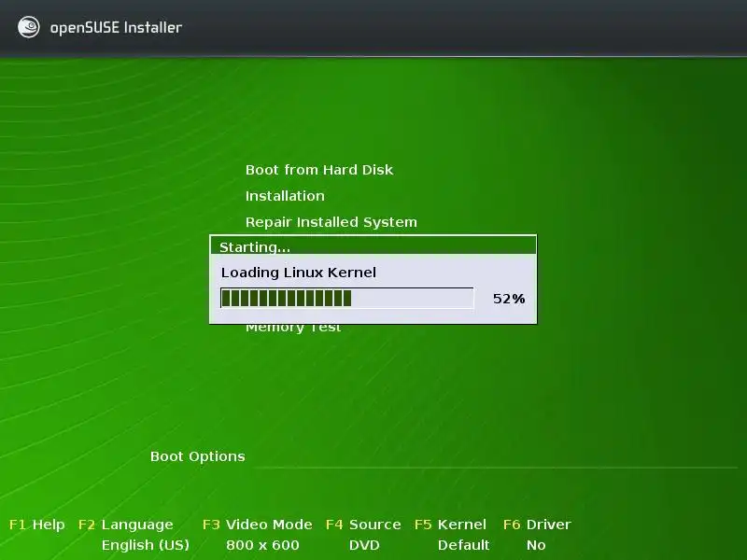Viewport: 747px width, 560px height.
Task: Open the F5 Kernel options
Action: tap(450, 525)
